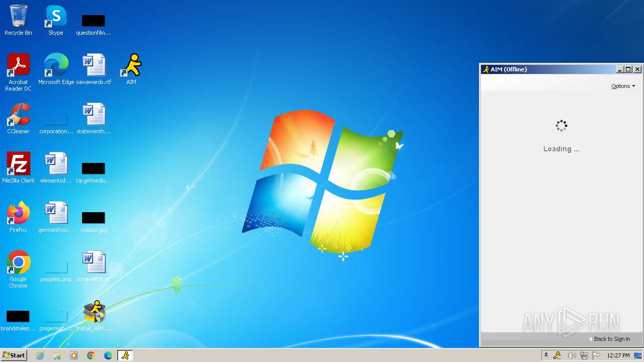Select the questionfilm desktop file
Image resolution: width=644 pixels, height=362 pixels.
[94, 24]
